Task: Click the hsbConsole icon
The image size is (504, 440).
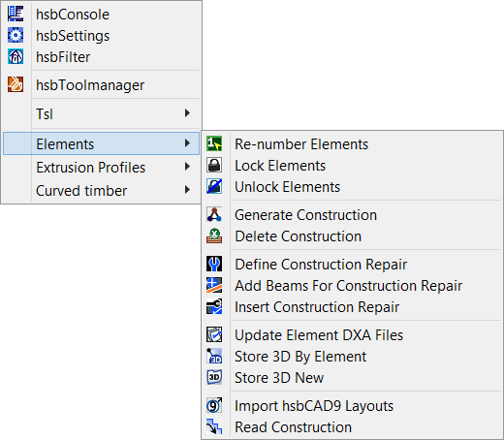Action: 16,14
